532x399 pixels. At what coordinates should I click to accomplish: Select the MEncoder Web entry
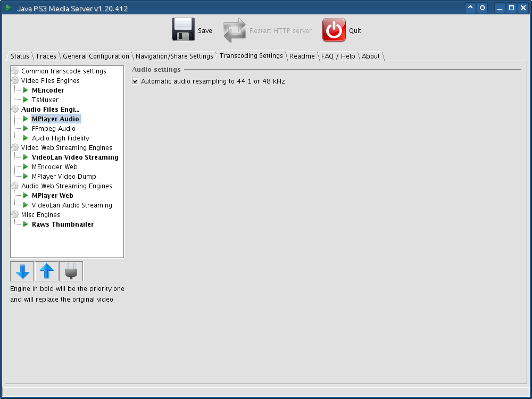[55, 167]
